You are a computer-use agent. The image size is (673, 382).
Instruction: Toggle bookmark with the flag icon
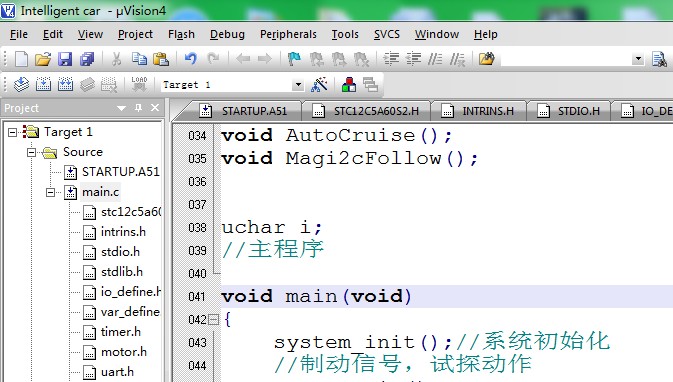(x=294, y=59)
